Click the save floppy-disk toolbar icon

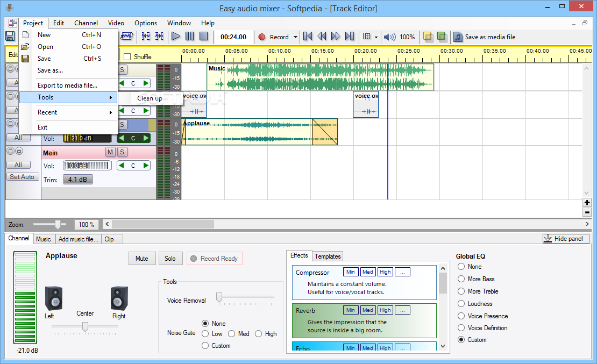click(x=10, y=36)
